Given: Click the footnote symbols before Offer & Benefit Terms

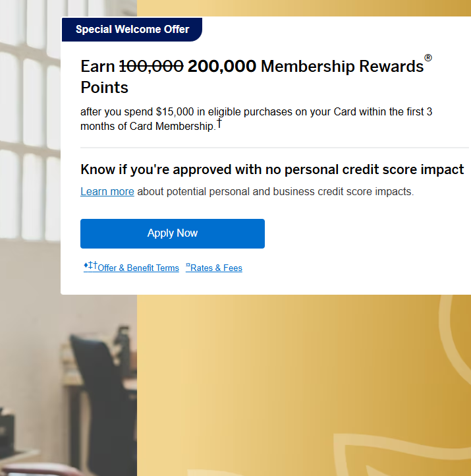Looking at the screenshot, I should pos(90,266).
